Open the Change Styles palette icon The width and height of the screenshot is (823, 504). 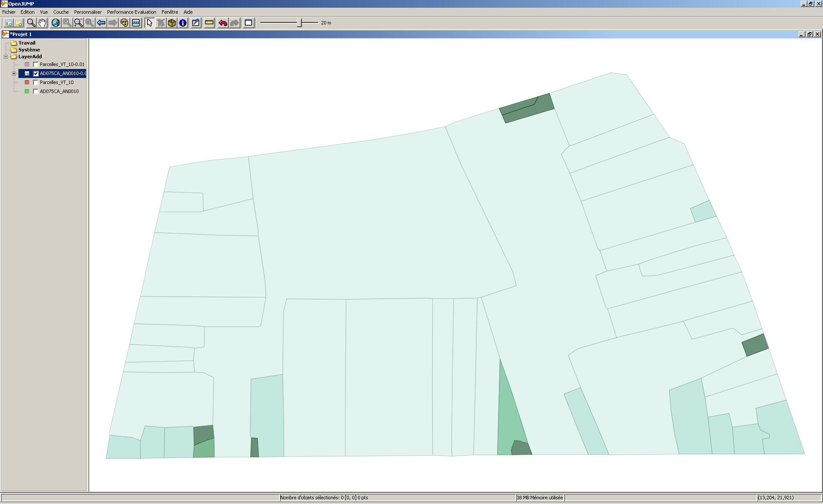(124, 23)
